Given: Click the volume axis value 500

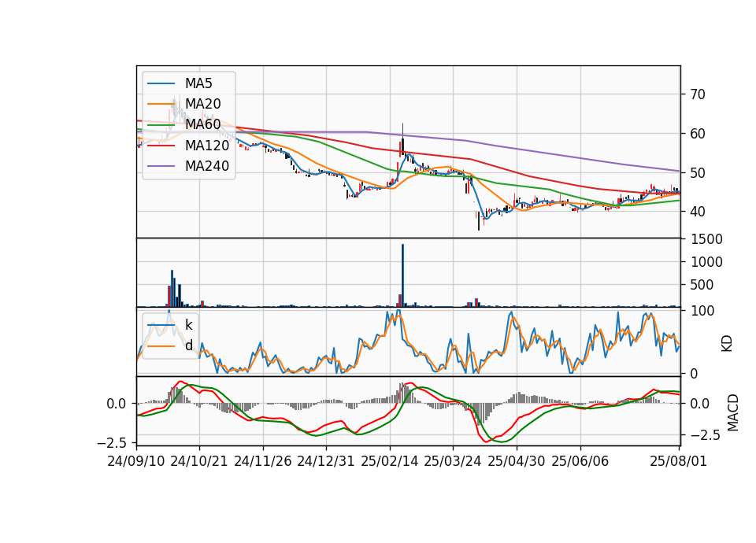Looking at the screenshot, I should point(702,285).
